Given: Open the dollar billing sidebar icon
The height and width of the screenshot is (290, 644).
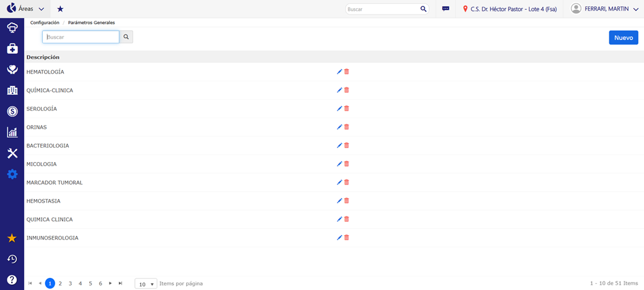Looking at the screenshot, I should click(x=12, y=111).
